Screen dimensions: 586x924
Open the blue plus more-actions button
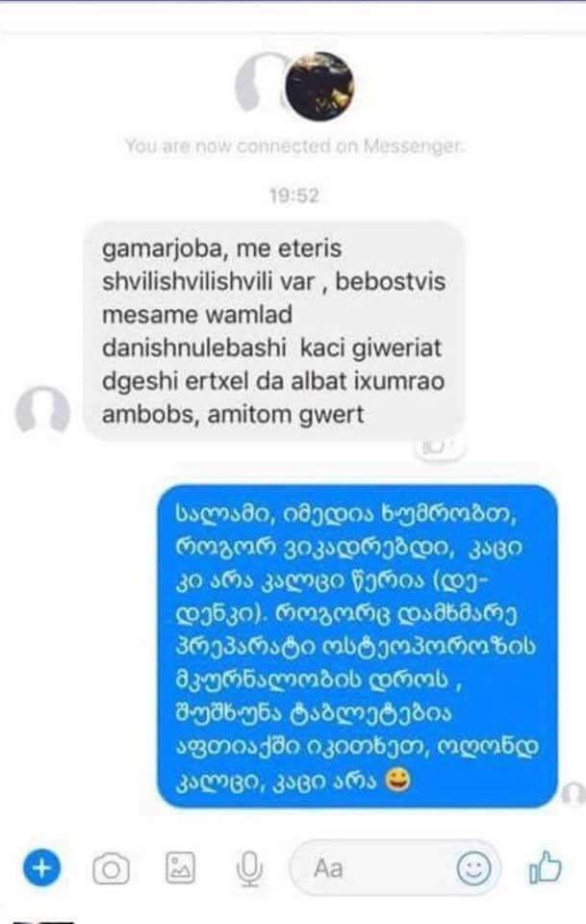[x=41, y=868]
